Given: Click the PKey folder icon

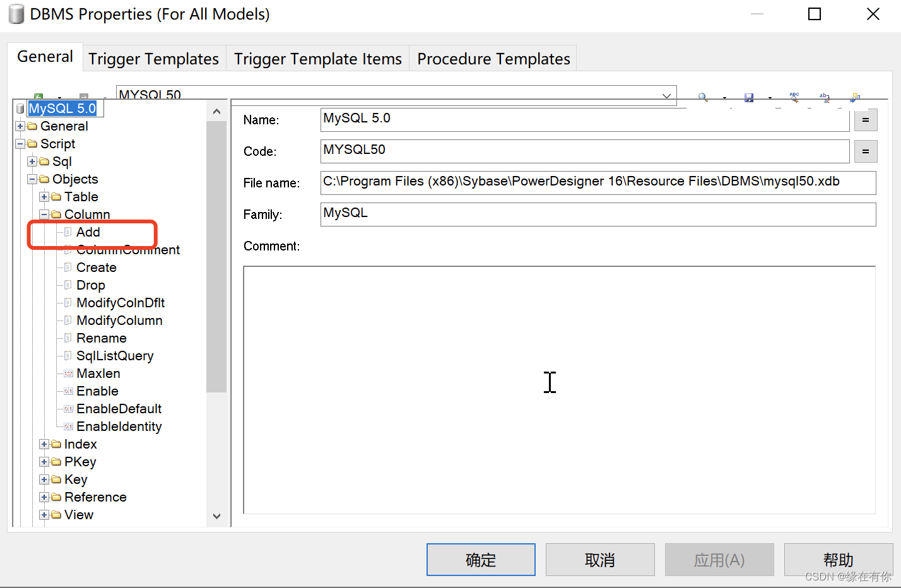Looking at the screenshot, I should tap(56, 462).
